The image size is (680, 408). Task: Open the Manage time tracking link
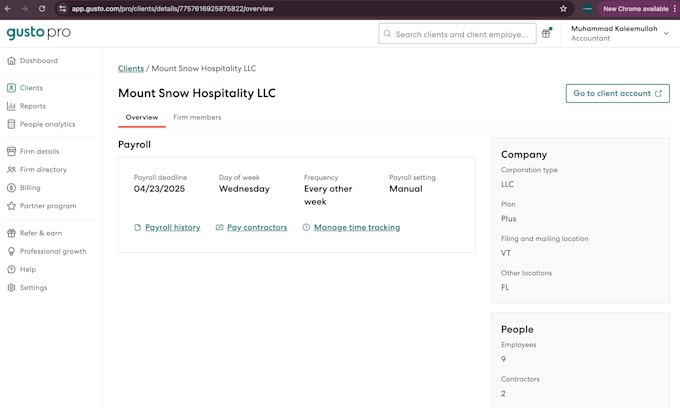357,228
